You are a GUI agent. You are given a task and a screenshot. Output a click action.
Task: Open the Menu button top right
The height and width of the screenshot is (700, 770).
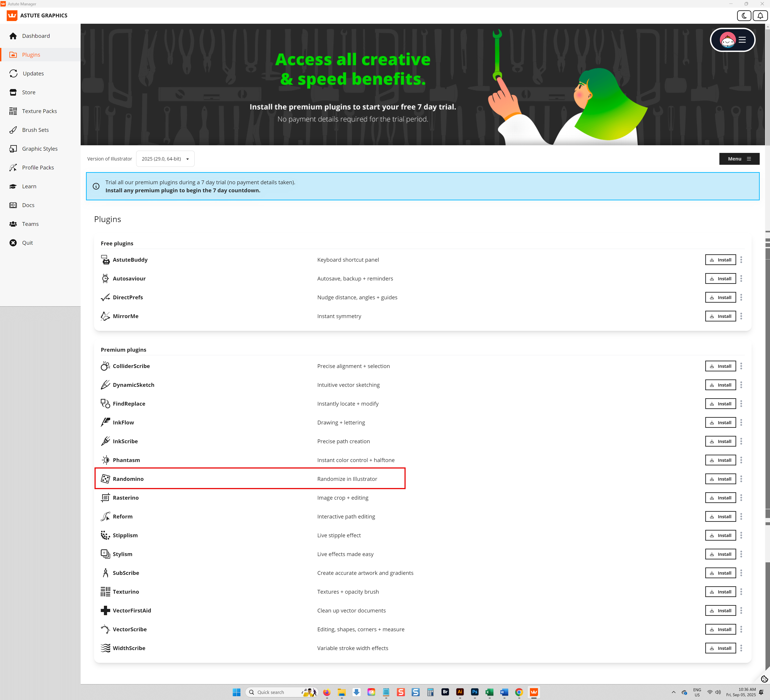pos(739,159)
